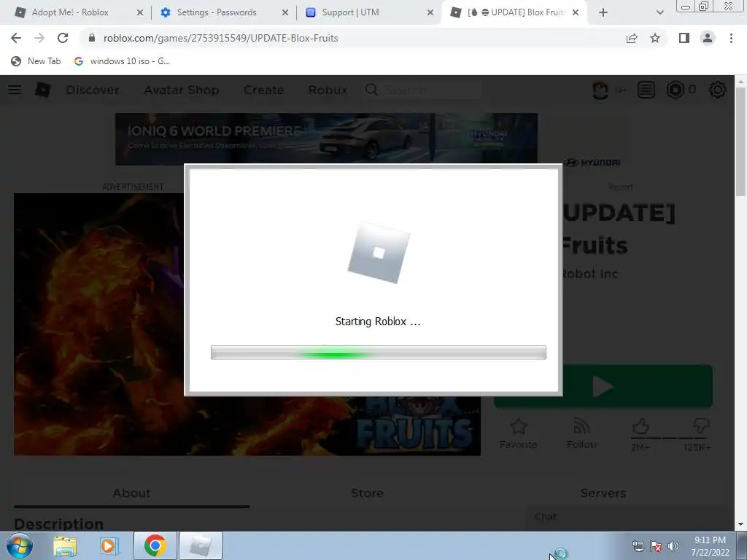The width and height of the screenshot is (747, 560).
Task: Open the Windows Start menu
Action: pos(20,545)
